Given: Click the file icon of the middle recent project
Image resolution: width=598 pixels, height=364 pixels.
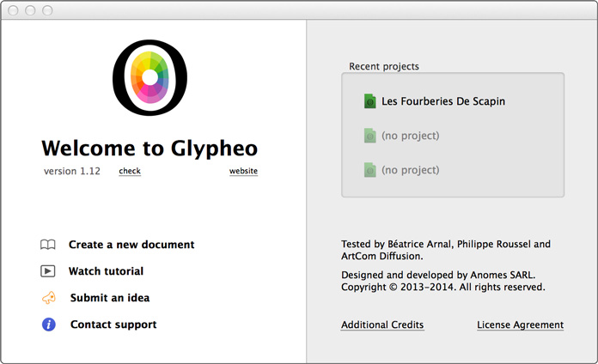Looking at the screenshot, I should coord(369,136).
